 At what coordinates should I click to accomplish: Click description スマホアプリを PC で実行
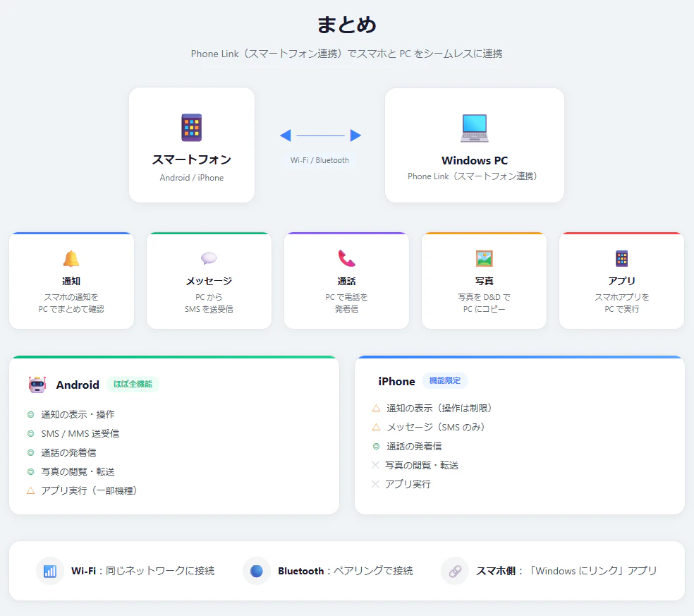point(622,303)
